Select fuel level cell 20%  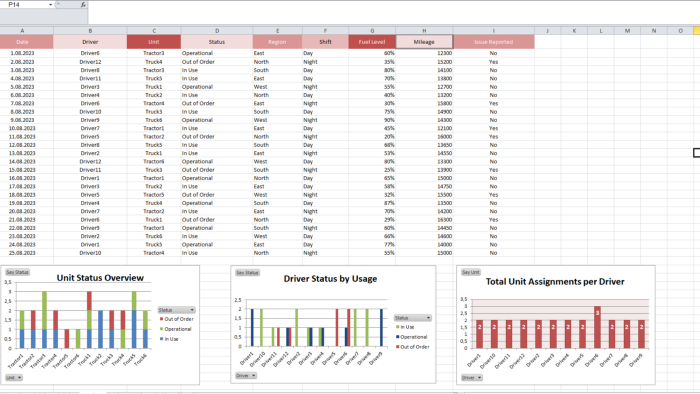(x=371, y=137)
